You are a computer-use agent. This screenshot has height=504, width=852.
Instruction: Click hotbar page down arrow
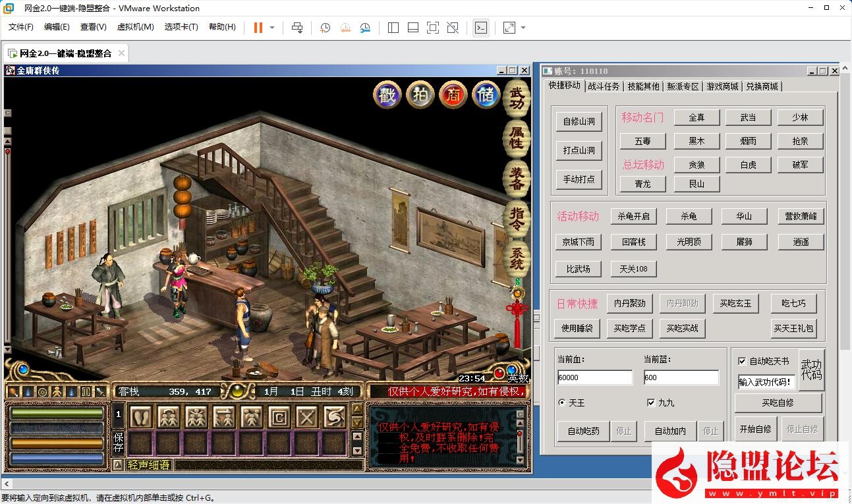[x=356, y=422]
